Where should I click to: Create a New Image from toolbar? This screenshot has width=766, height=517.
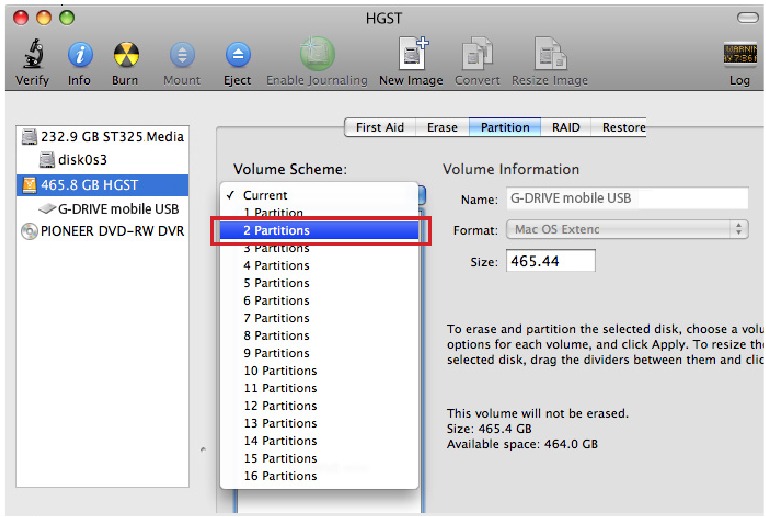click(x=413, y=53)
